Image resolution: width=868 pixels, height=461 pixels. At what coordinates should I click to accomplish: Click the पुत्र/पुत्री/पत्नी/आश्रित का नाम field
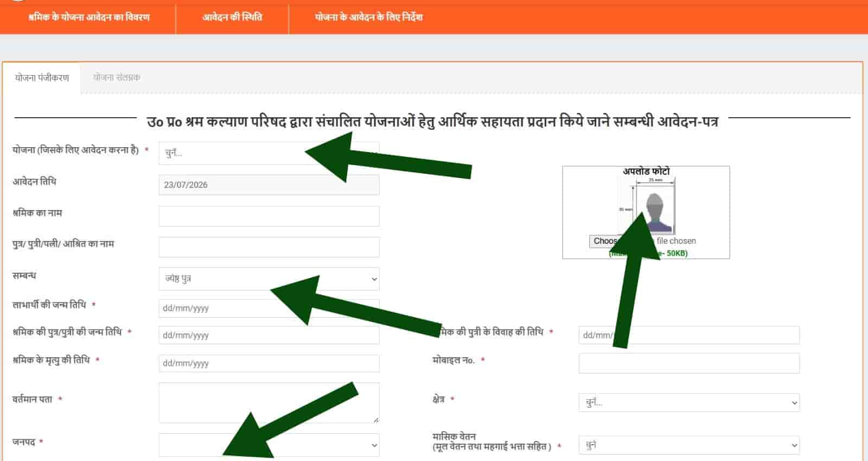[269, 247]
